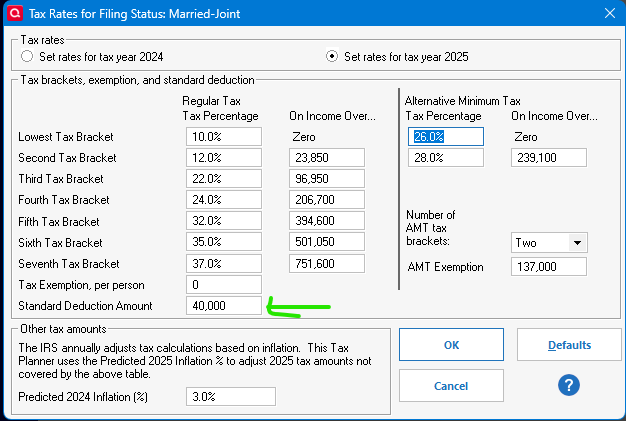
Task: Close the Tax Rates dialog window
Action: (x=609, y=13)
